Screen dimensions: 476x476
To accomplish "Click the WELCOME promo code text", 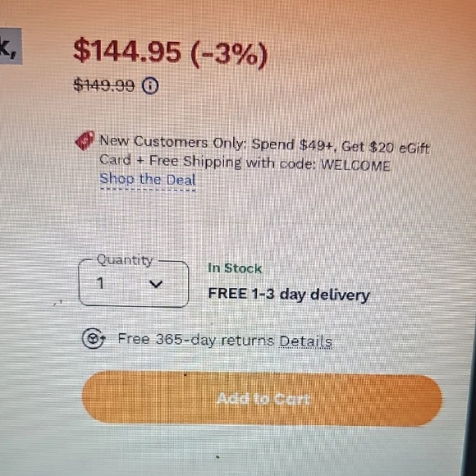I will pos(355,166).
